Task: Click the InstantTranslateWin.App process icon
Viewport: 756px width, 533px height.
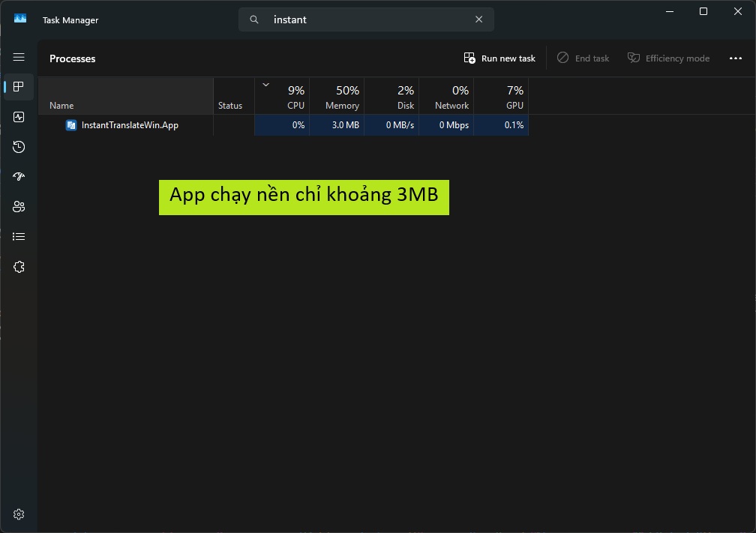Action: coord(71,125)
